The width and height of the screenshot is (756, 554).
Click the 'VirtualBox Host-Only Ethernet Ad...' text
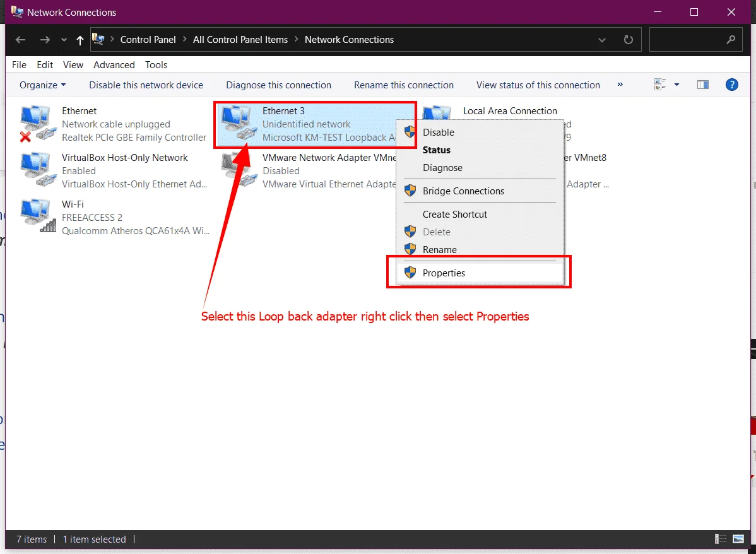[134, 184]
